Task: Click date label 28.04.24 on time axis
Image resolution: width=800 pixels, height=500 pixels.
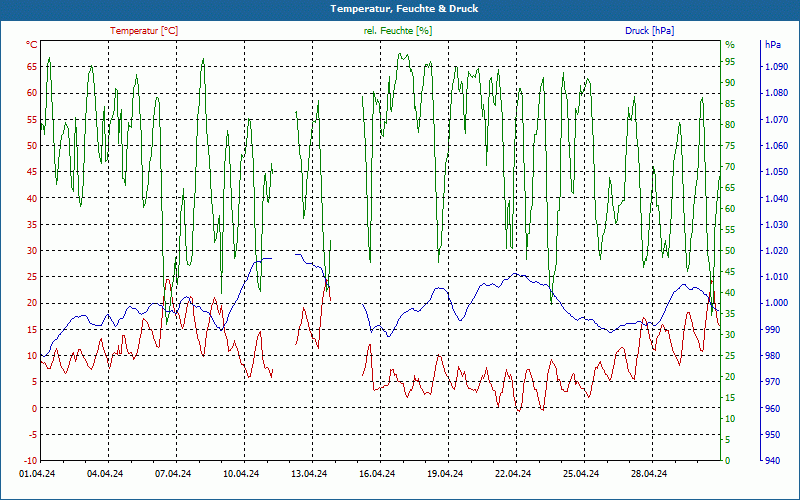Action: tap(649, 474)
